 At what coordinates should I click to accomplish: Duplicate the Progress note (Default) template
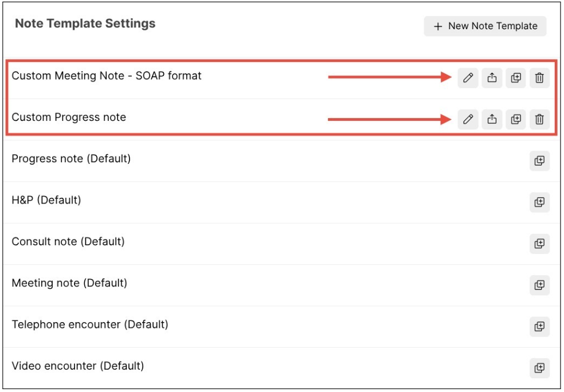click(539, 160)
